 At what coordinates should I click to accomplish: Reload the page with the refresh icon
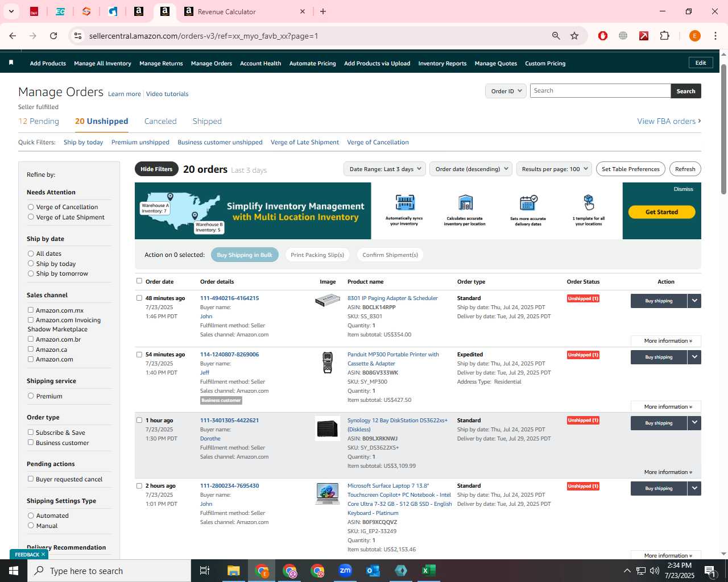tap(53, 36)
